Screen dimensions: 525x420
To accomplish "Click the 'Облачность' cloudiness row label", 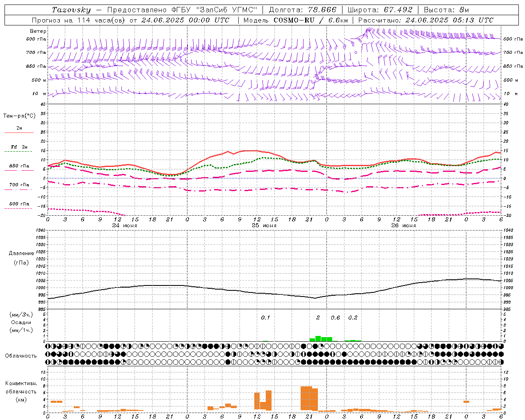I will pyautogui.click(x=21, y=356).
